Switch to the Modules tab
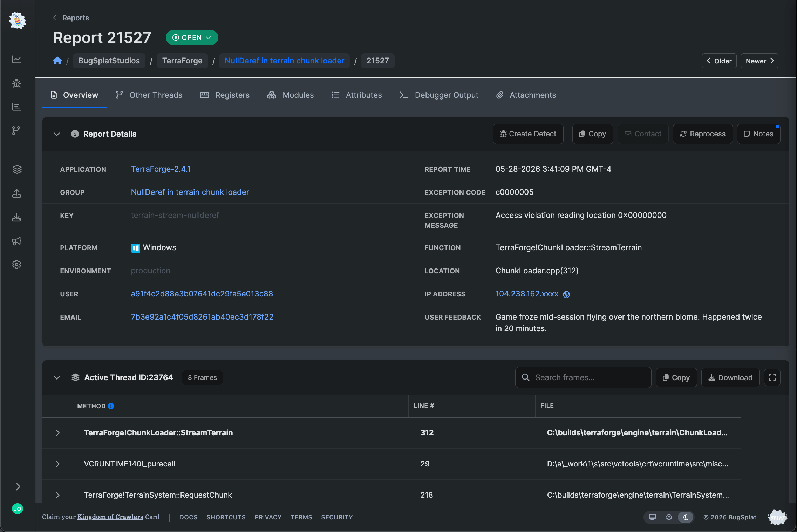 pyautogui.click(x=291, y=95)
